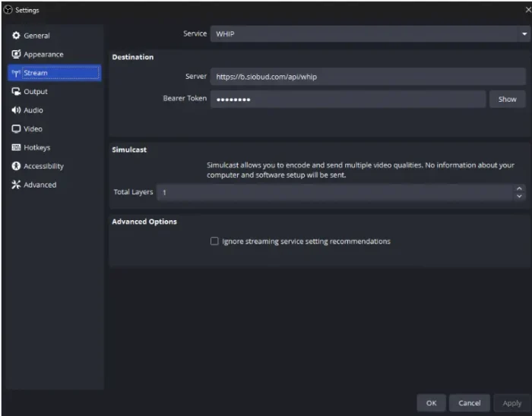Screen dimensions: 532x416
Task: Click the Accessibility icon in sidebar
Action: [x=16, y=166]
